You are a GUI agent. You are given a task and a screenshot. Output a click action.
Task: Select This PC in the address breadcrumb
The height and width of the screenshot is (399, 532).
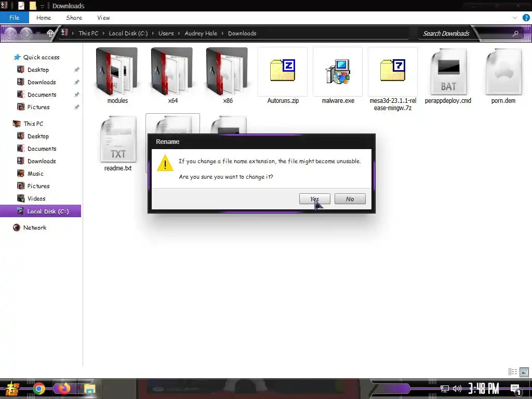point(88,33)
